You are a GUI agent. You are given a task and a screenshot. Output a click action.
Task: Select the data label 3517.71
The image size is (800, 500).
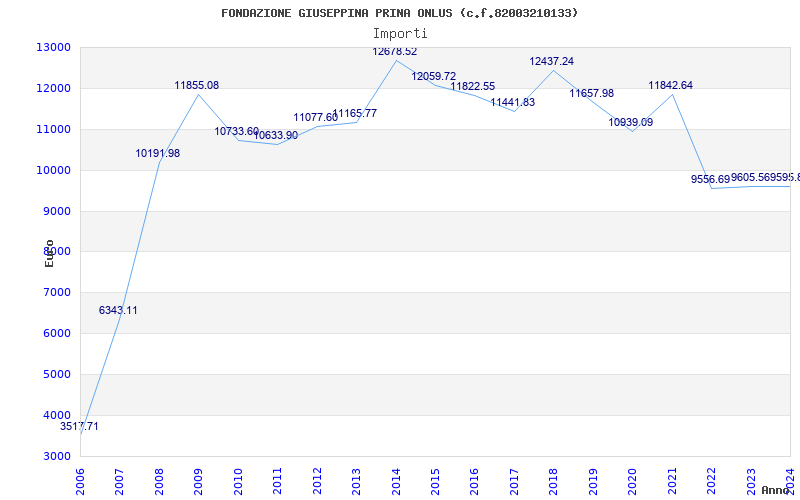(79, 427)
